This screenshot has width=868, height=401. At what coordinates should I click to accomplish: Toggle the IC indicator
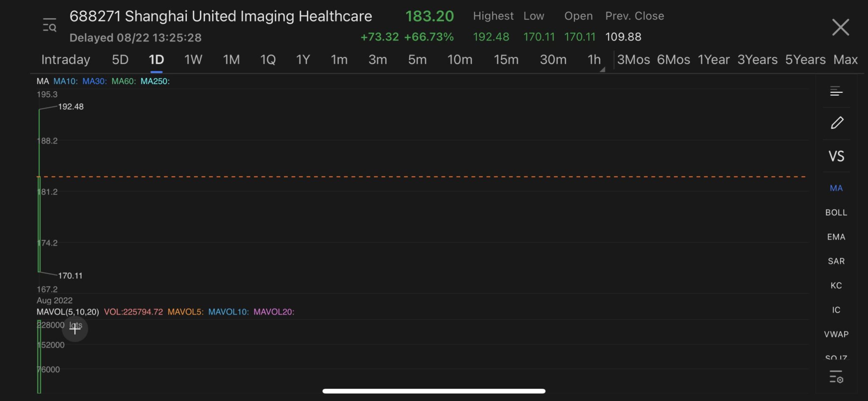(x=836, y=310)
